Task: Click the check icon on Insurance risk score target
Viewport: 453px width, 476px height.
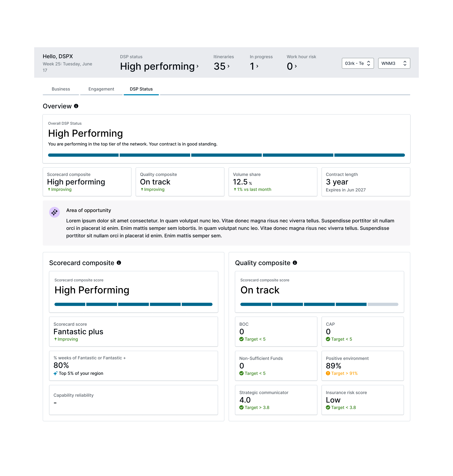Action: [328, 407]
